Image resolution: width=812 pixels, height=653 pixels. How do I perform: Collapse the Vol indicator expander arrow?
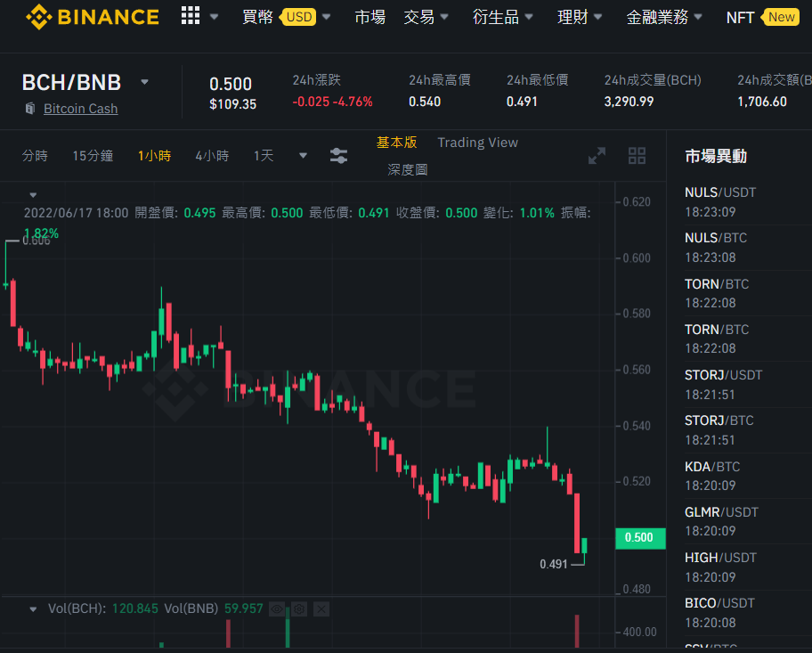(33, 609)
